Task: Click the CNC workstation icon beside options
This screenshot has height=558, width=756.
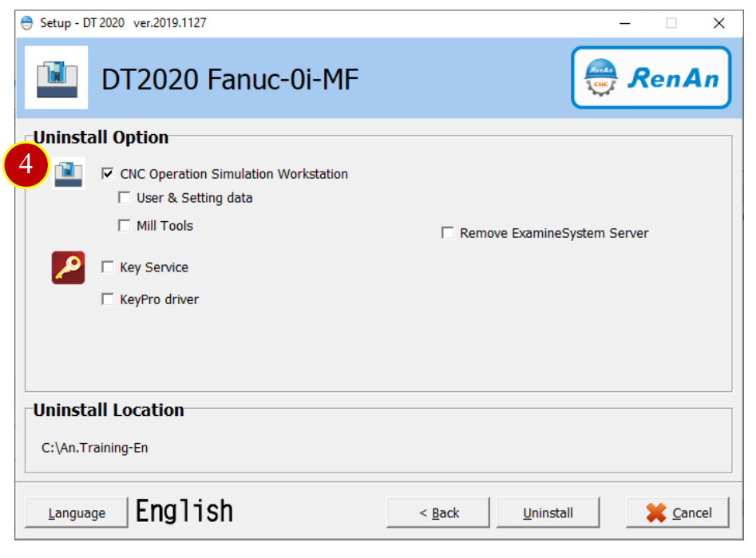Action: tap(68, 173)
